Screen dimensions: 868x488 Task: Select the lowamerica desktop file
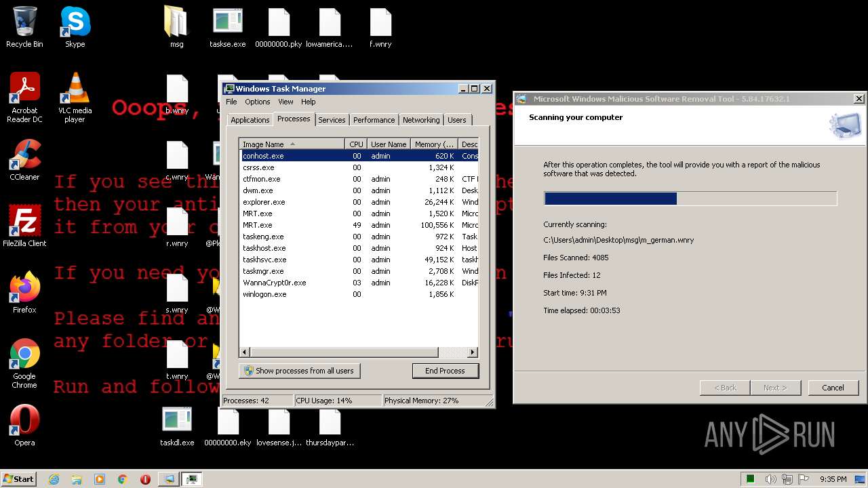[330, 27]
